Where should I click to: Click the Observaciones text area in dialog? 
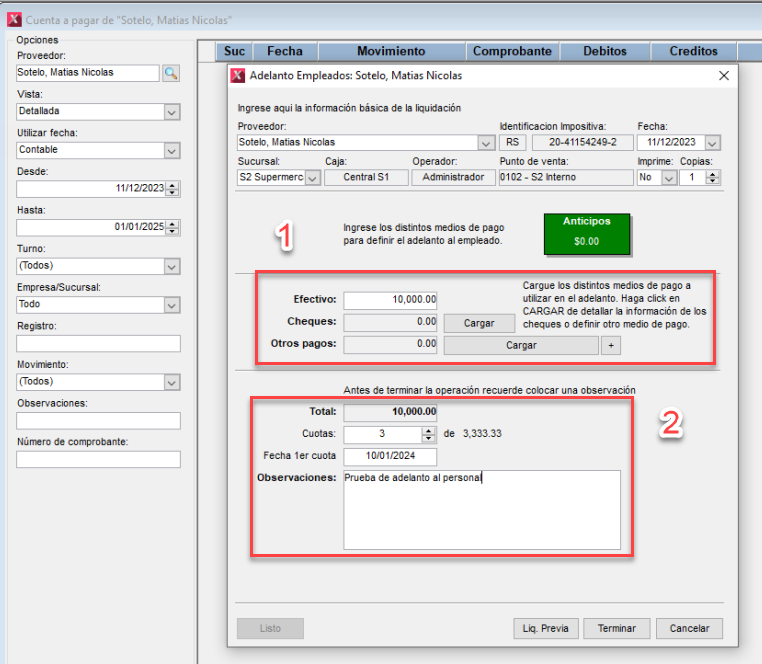tap(481, 510)
